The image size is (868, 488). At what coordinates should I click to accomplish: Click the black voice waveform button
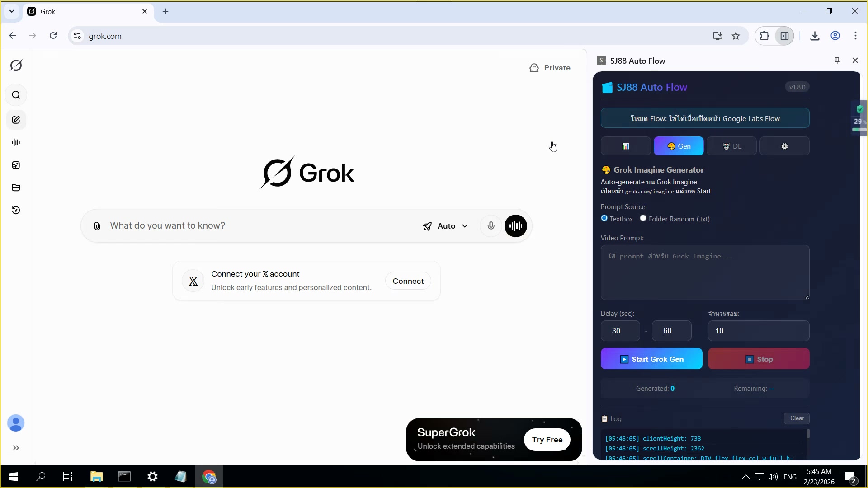(x=515, y=226)
